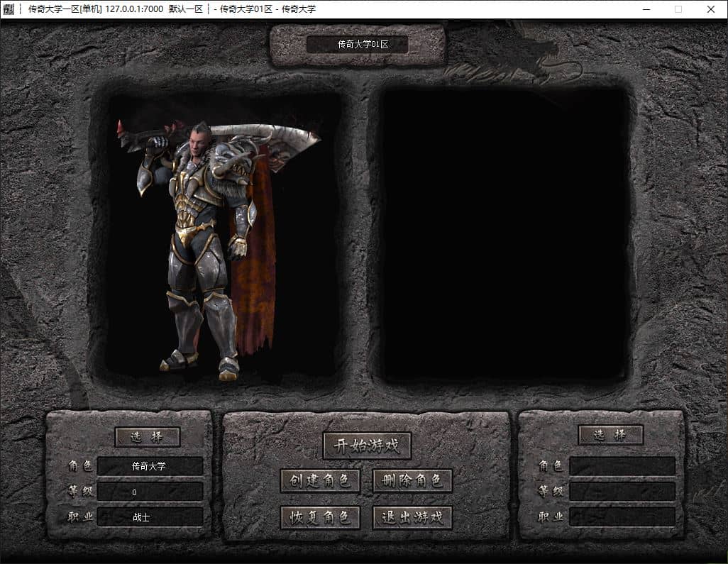Click the left level field showing 0
Viewport: 728px width, 564px height.
150,492
